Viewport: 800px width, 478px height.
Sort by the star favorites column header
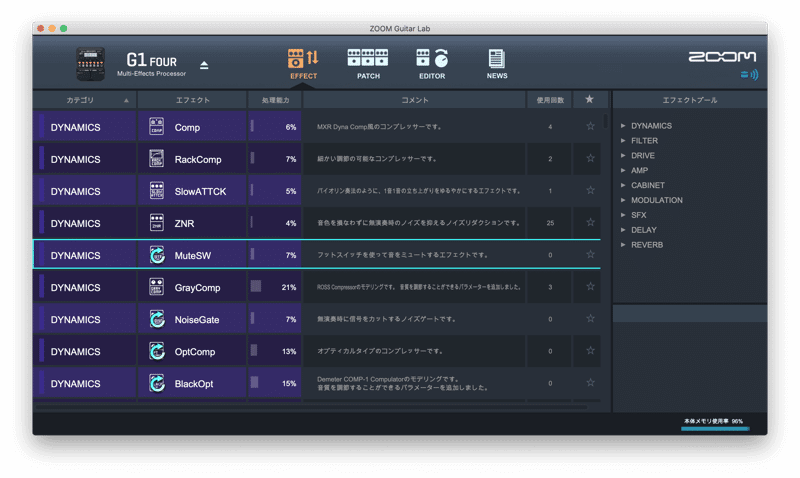(x=590, y=99)
